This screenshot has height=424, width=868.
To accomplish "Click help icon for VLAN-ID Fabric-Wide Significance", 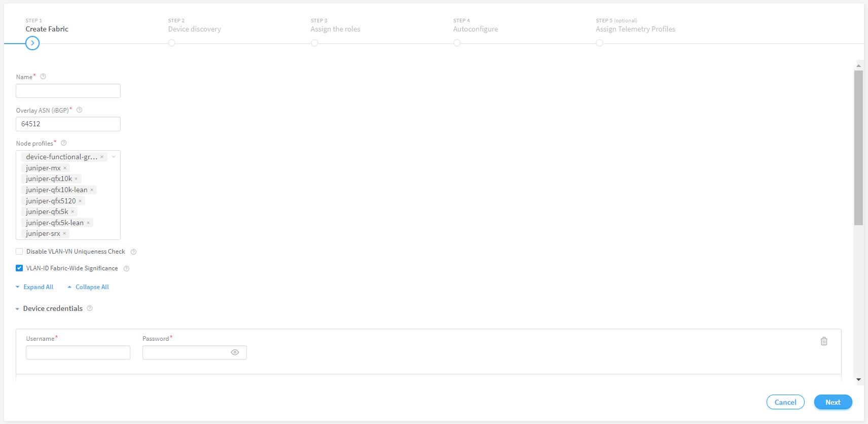I will [127, 269].
